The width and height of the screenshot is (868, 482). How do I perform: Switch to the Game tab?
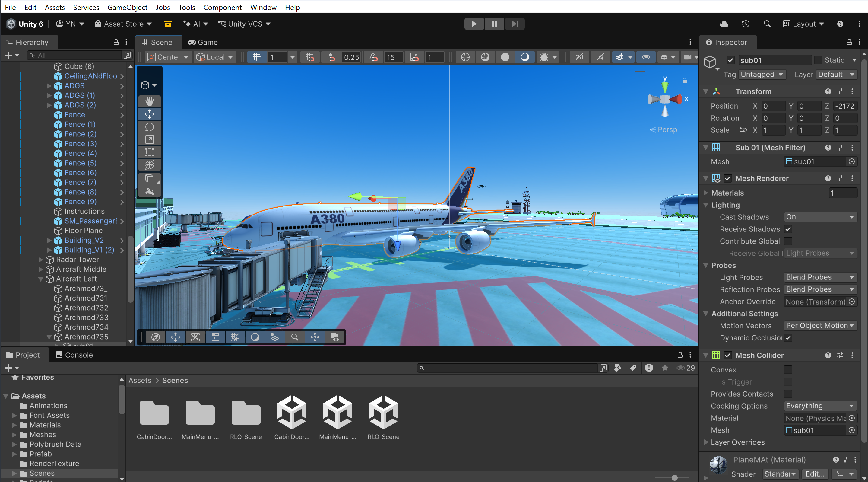pyautogui.click(x=202, y=42)
